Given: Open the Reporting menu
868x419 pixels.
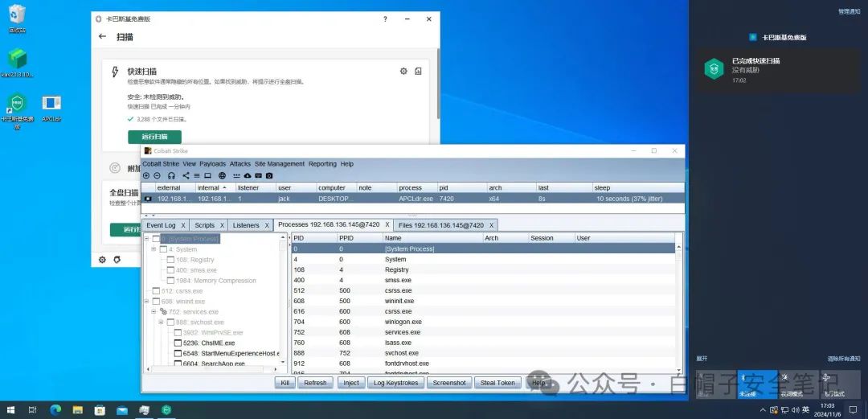Looking at the screenshot, I should pos(323,164).
